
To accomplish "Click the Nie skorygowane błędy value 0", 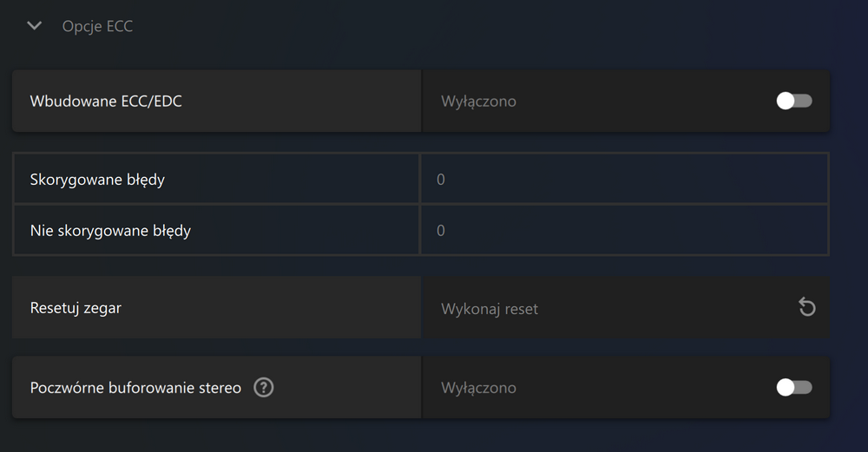I will pos(441,230).
